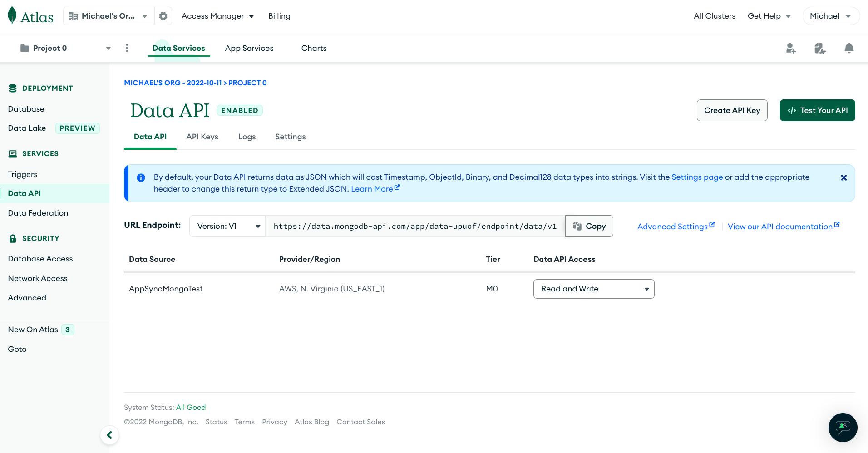Image resolution: width=868 pixels, height=453 pixels.
Task: Open organization settings gear icon
Action: click(x=163, y=16)
